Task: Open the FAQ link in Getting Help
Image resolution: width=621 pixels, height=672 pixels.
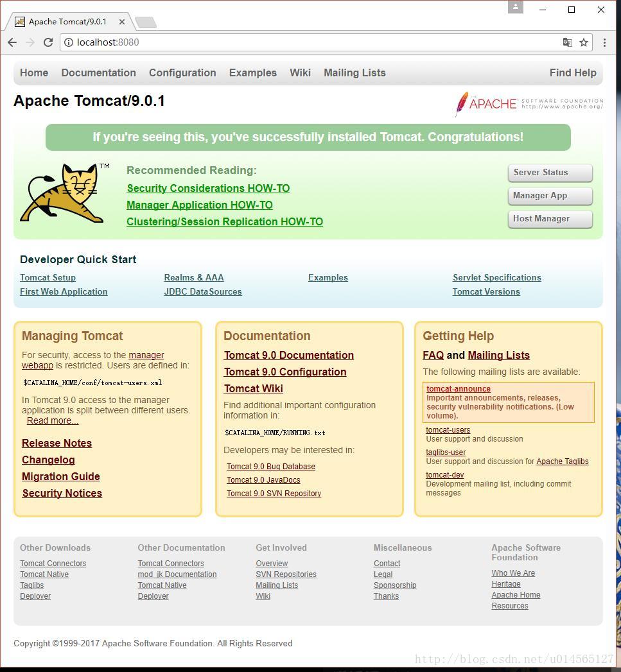Action: click(433, 356)
